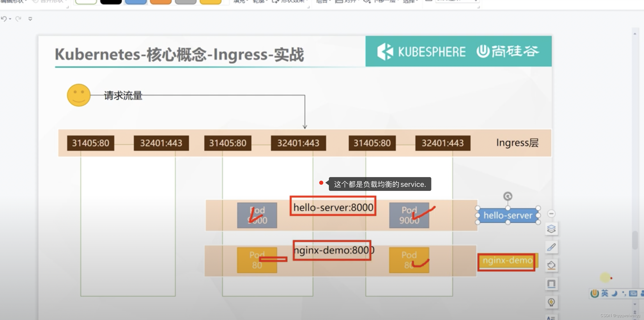This screenshot has height=320, width=644.
Task: Toggle the IME punctuation mode
Action: click(624, 293)
